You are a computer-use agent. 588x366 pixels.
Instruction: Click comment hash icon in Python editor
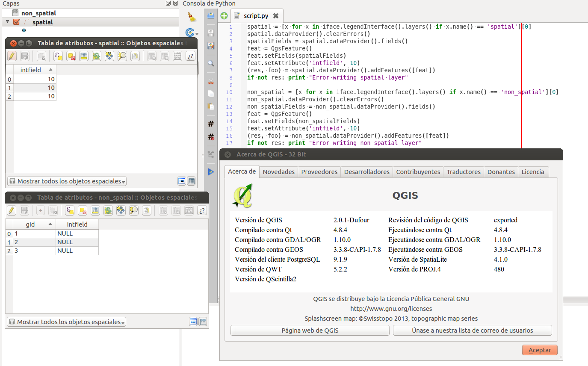(x=211, y=124)
